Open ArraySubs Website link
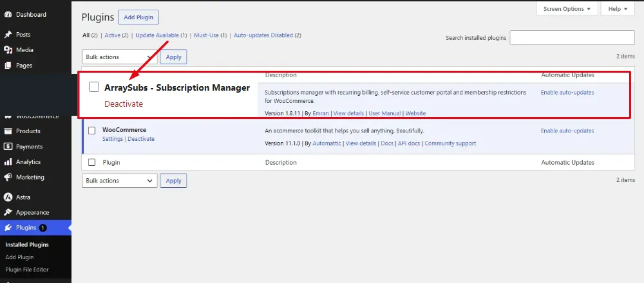Image resolution: width=644 pixels, height=283 pixels. (x=415, y=113)
